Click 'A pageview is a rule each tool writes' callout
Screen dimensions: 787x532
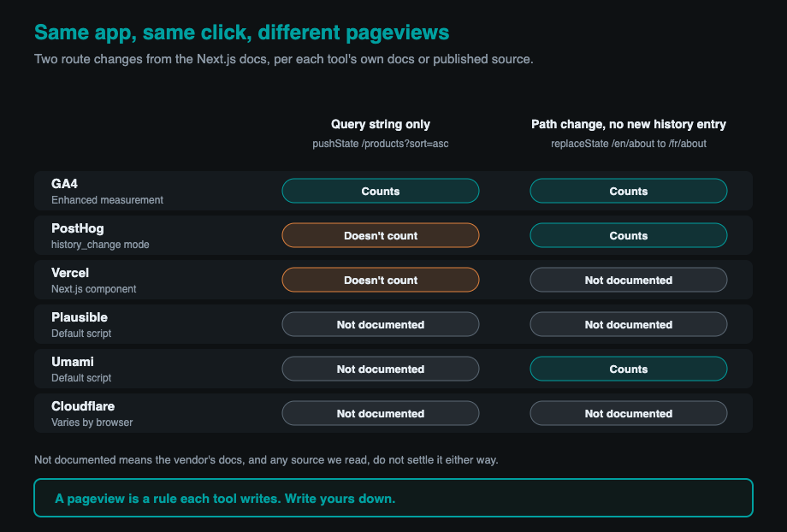coord(393,498)
